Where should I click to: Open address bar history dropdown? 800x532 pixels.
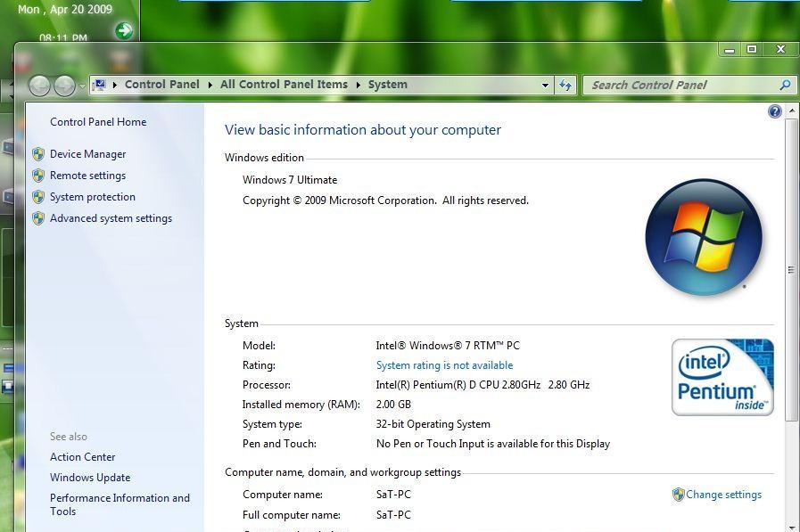point(546,85)
